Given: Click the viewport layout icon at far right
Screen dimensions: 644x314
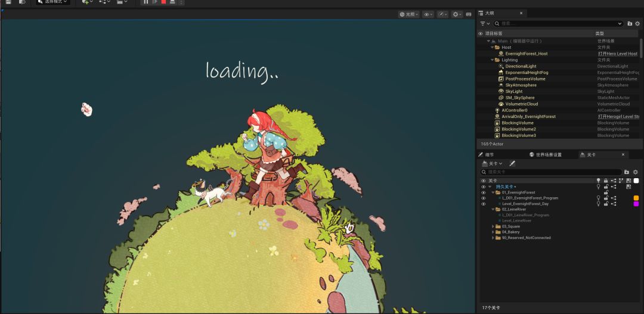Looking at the screenshot, I should coord(469,14).
